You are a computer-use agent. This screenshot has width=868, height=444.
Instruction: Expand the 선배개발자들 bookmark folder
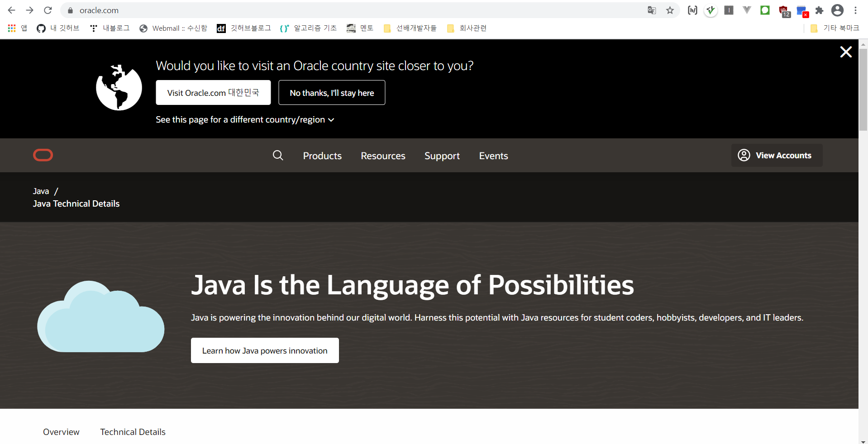point(410,28)
